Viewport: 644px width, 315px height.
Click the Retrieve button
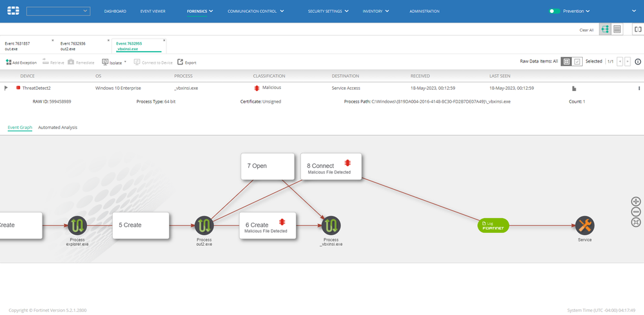click(x=54, y=63)
